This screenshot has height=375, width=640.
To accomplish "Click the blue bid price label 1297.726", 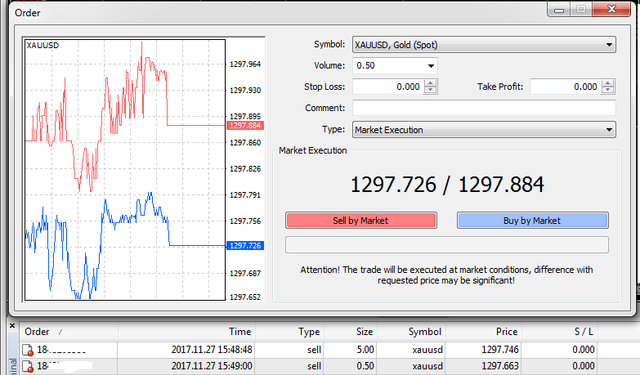I will tap(245, 246).
